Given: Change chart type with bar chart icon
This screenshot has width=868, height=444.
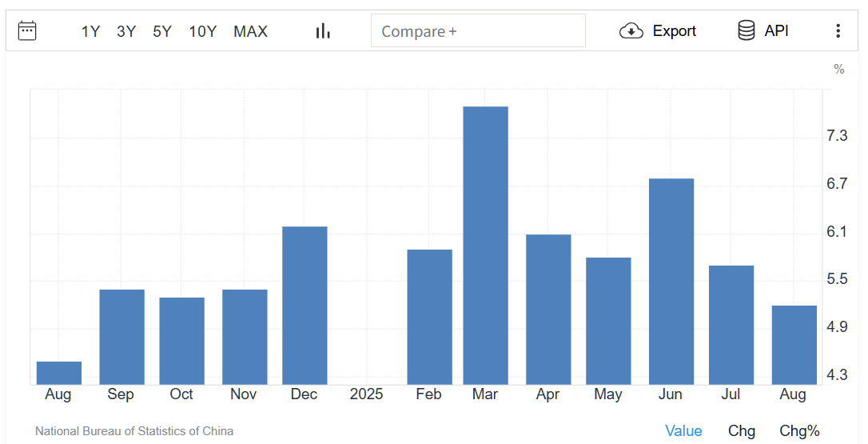Looking at the screenshot, I should point(323,31).
